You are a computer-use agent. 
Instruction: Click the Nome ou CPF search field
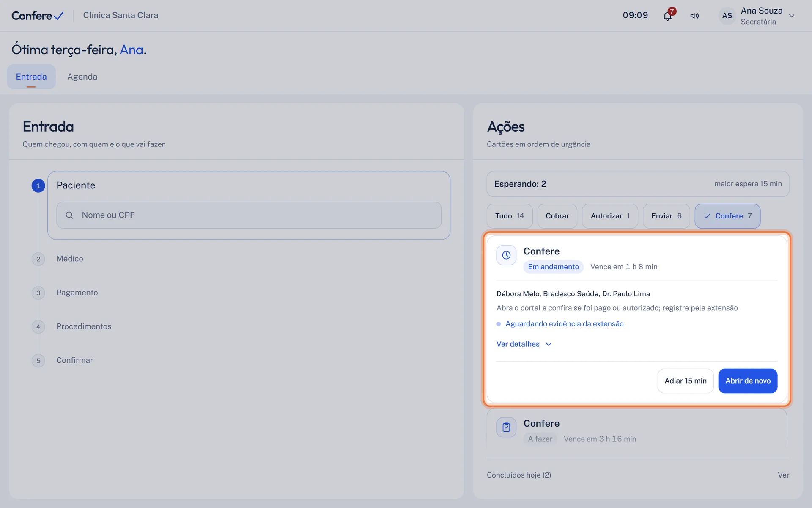click(x=249, y=215)
